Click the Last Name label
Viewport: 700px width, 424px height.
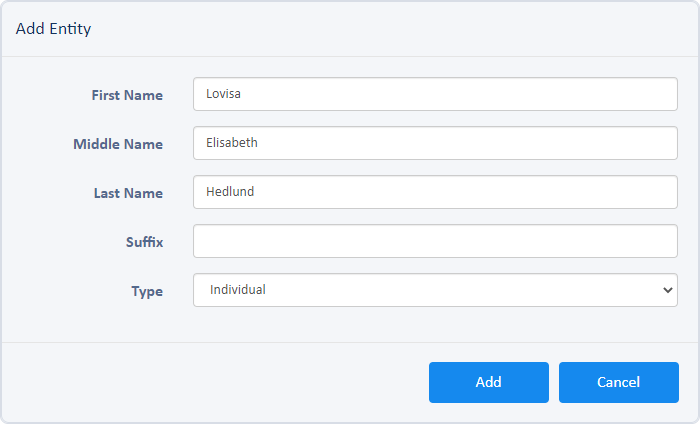tap(128, 193)
